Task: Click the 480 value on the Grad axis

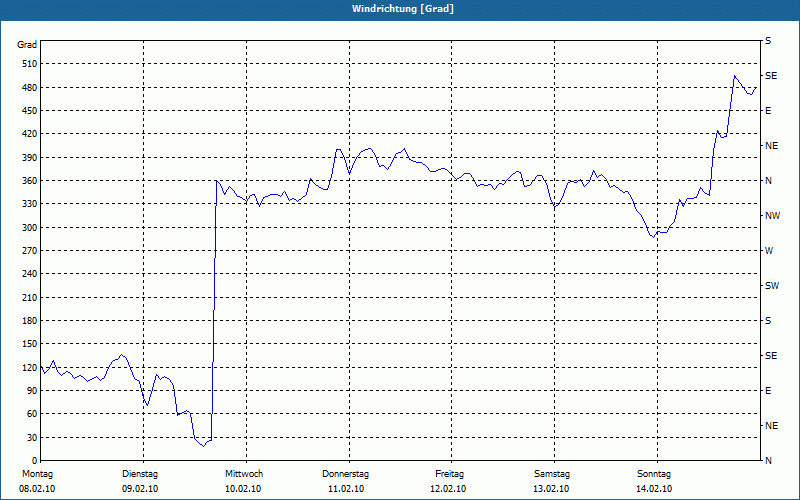Action: click(x=29, y=88)
